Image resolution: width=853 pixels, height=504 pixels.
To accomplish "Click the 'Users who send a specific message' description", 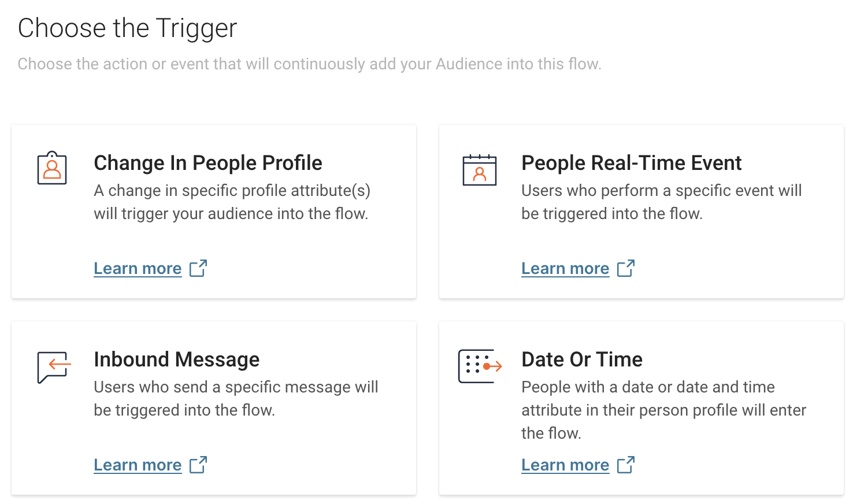I will coord(236,399).
